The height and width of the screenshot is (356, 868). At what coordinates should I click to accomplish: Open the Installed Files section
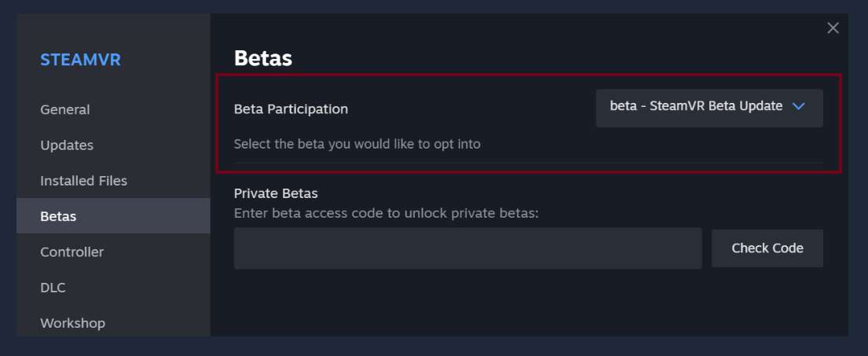(83, 181)
